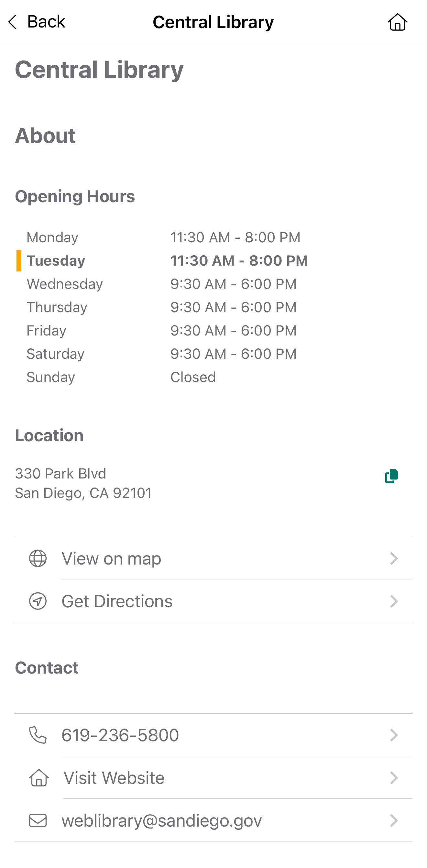Open the Get Directions chevron
The height and width of the screenshot is (868, 427).
394,601
